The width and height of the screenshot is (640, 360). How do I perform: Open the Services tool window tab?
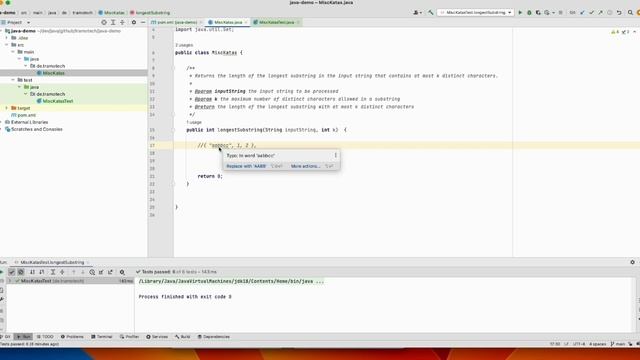(x=157, y=337)
